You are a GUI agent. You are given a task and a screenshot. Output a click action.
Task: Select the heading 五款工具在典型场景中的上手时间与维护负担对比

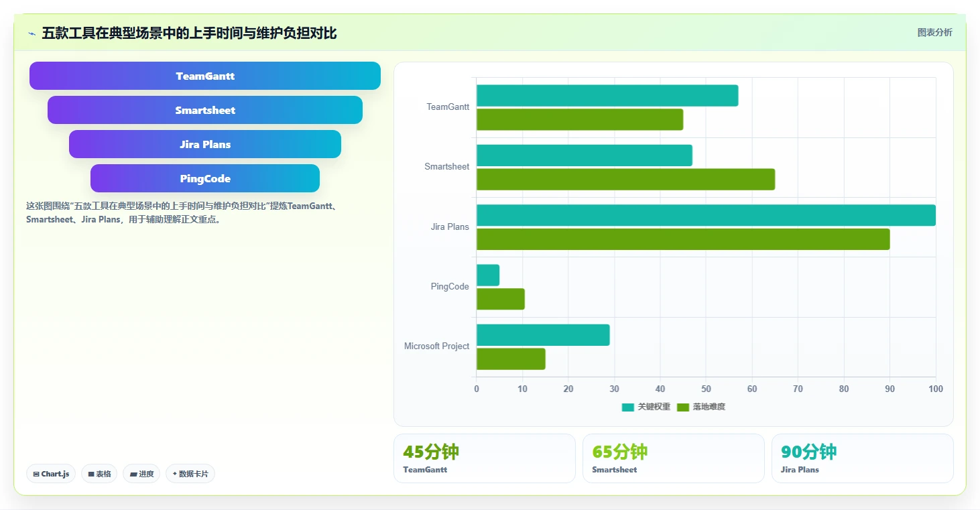tap(189, 33)
